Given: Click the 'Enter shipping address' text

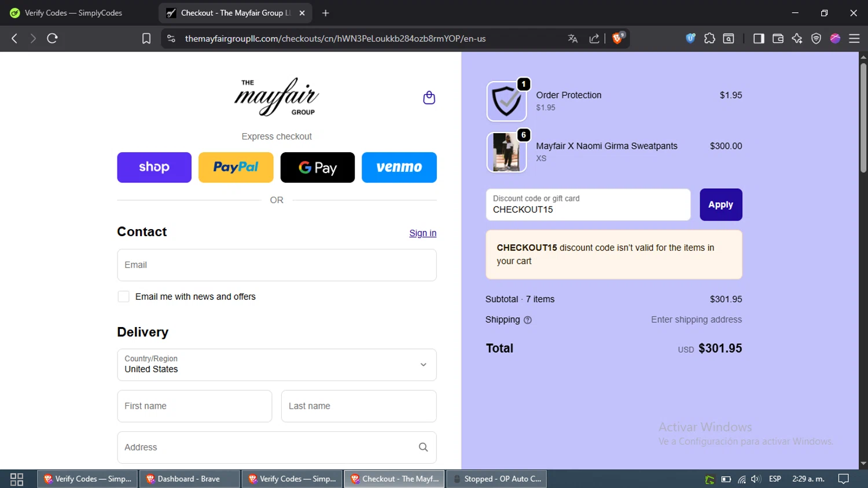Looking at the screenshot, I should (x=696, y=320).
